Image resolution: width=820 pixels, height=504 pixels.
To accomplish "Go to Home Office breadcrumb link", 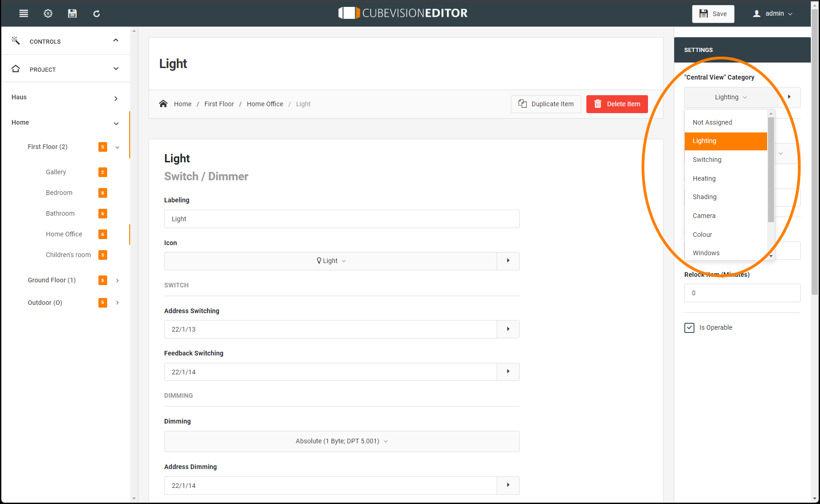I will 265,104.
